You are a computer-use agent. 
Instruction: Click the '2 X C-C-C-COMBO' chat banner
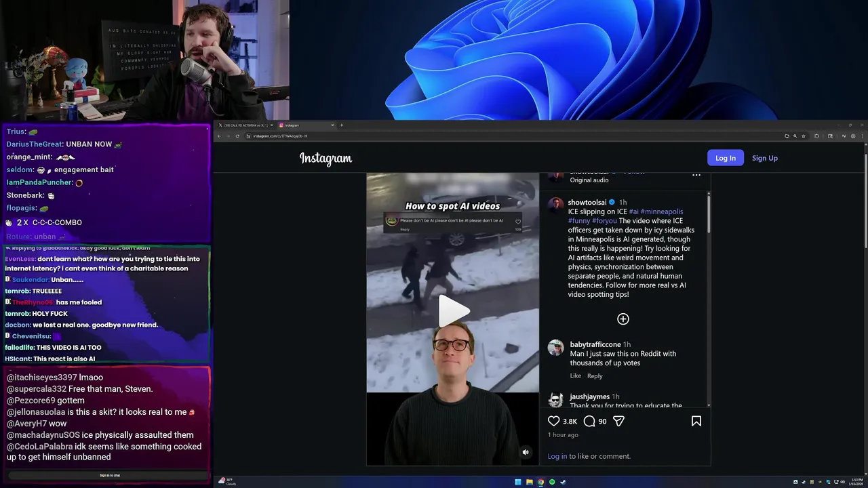tap(43, 222)
